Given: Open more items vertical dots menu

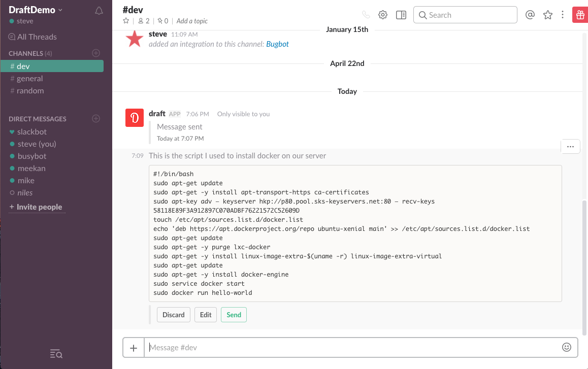Looking at the screenshot, I should click(563, 15).
